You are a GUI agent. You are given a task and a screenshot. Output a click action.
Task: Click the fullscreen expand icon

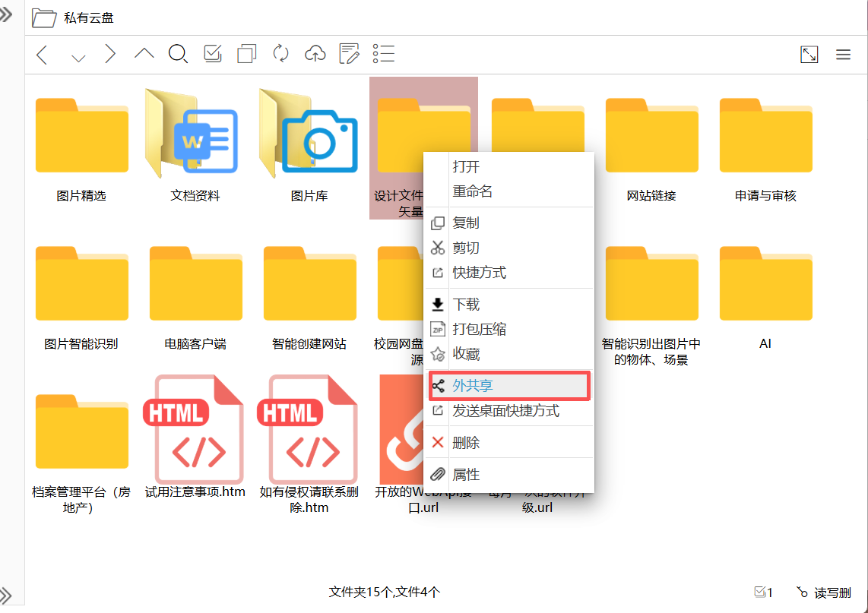(x=809, y=55)
